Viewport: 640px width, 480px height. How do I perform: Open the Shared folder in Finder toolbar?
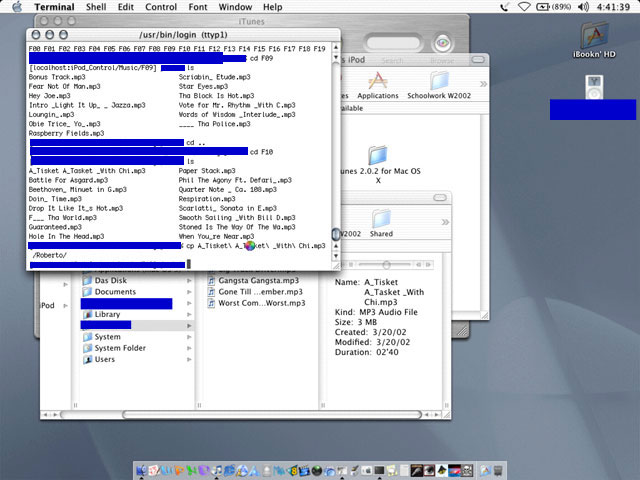click(381, 221)
